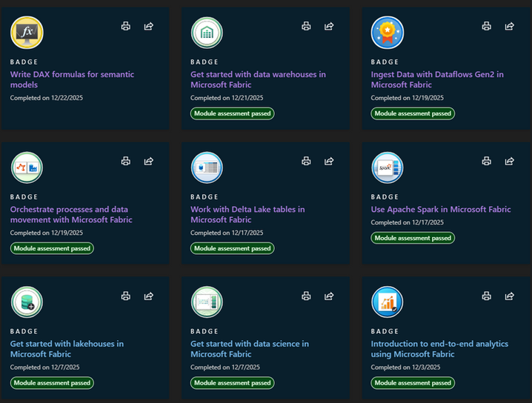Click 'Completed on 12/3/2025' text
This screenshot has height=403, width=532.
click(405, 367)
